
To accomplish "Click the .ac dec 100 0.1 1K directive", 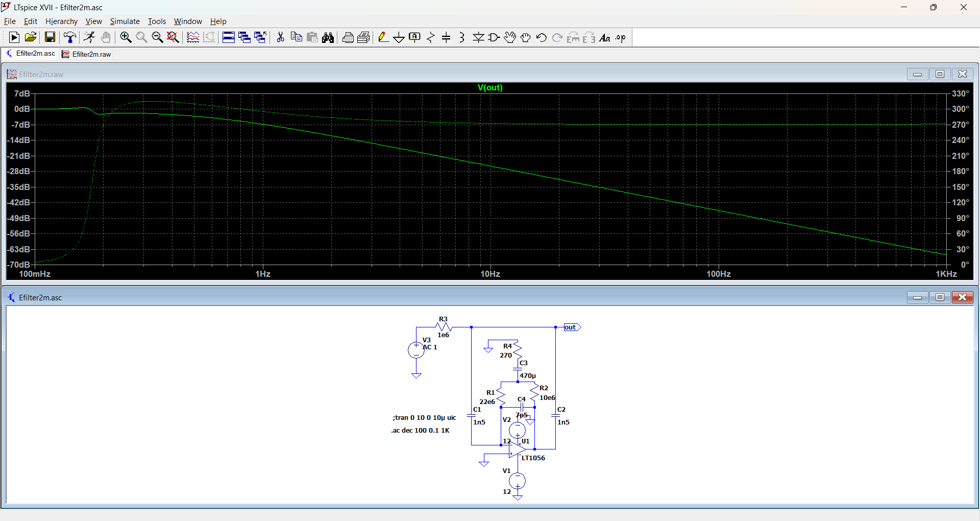I will click(x=420, y=431).
